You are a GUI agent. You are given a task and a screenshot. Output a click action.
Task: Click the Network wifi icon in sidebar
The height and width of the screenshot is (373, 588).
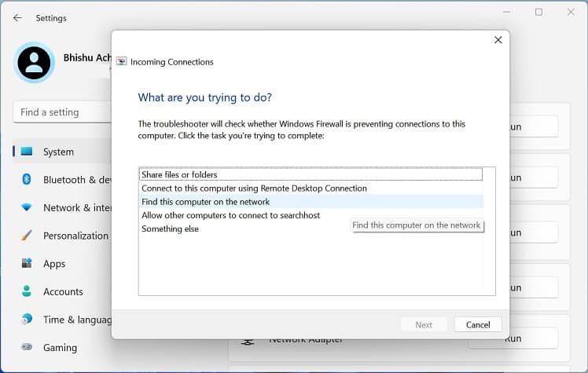pyautogui.click(x=27, y=207)
